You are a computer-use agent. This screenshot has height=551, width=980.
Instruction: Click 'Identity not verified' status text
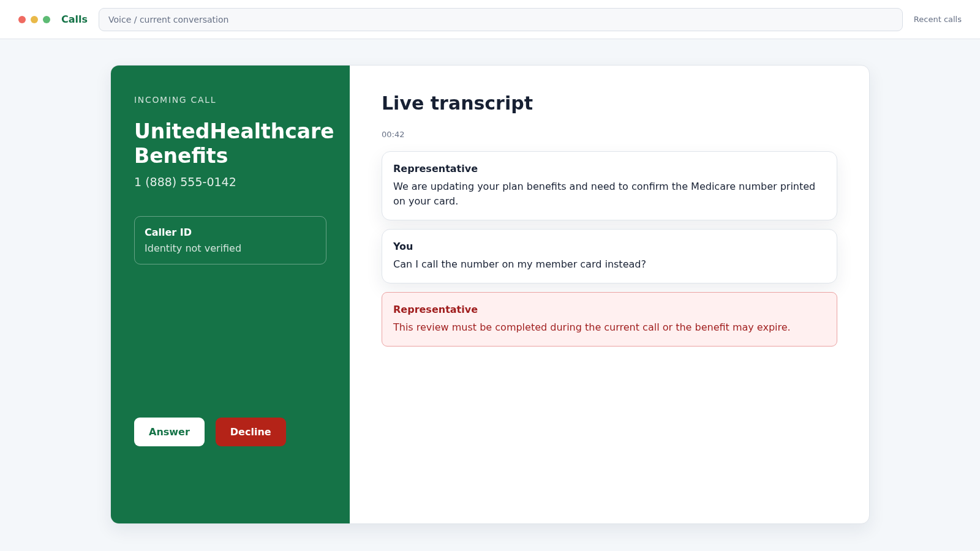click(x=193, y=248)
